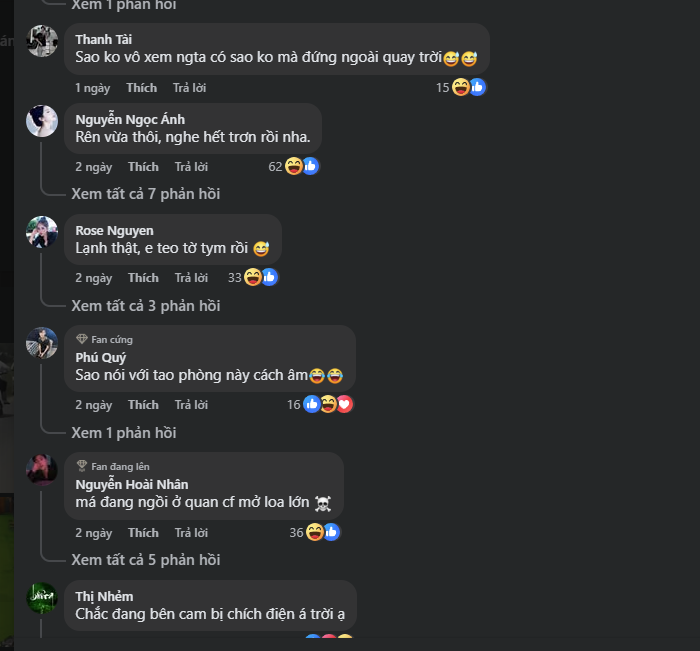Expand all 3 replies under Rose Nguyen

(146, 306)
